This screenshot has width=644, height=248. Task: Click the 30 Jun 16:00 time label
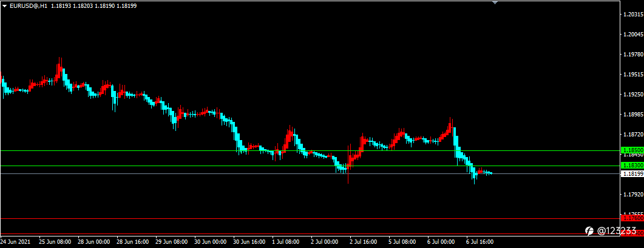click(x=249, y=242)
